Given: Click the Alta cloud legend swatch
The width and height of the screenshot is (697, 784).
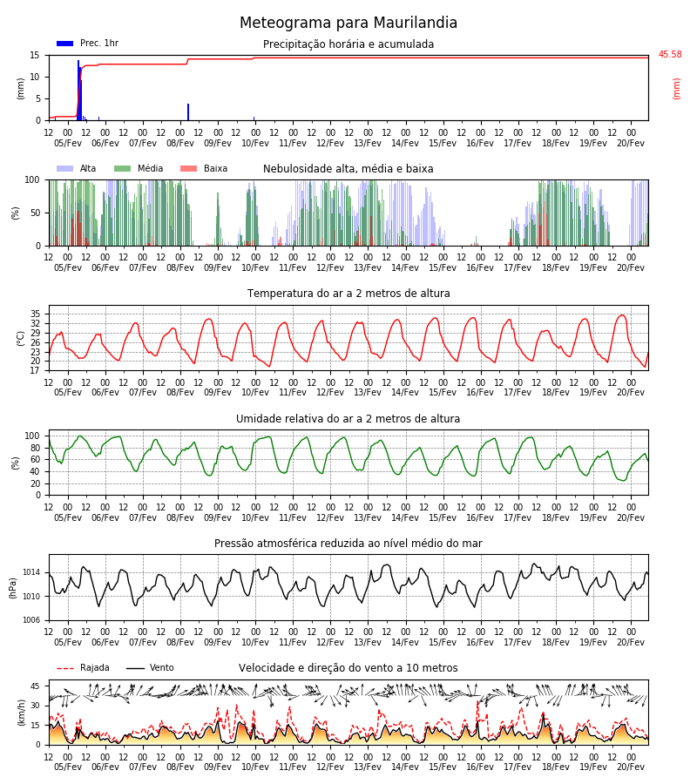Looking at the screenshot, I should pos(65,168).
